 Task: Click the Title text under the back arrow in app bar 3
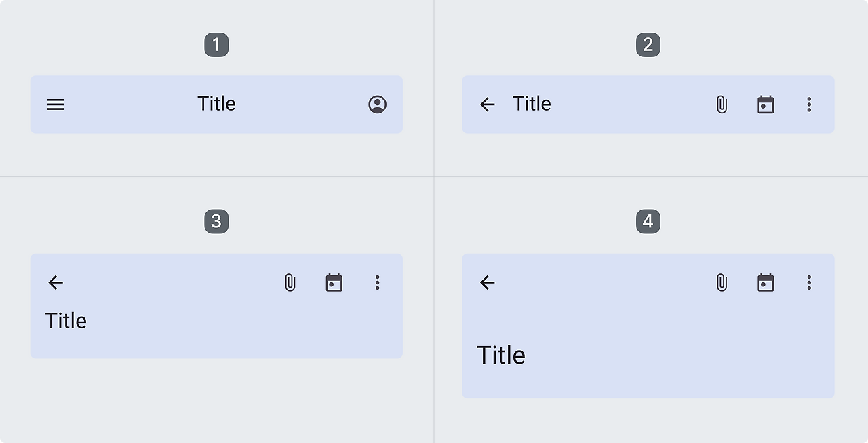(66, 321)
